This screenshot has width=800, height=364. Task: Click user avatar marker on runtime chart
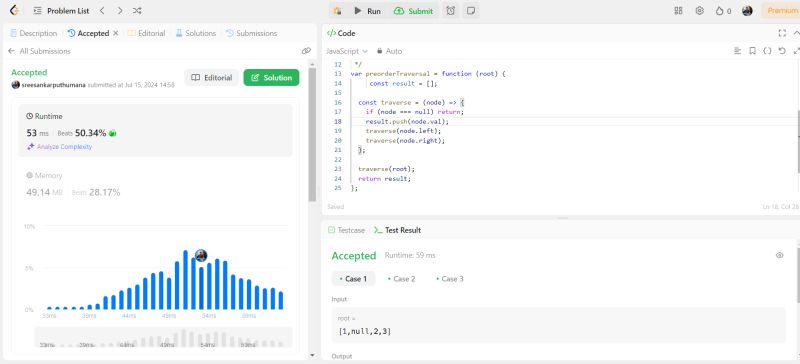tap(201, 255)
